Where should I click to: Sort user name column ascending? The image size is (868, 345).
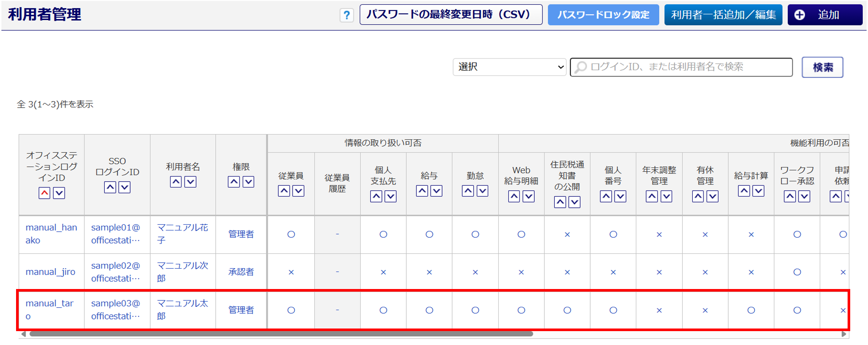coord(176,182)
